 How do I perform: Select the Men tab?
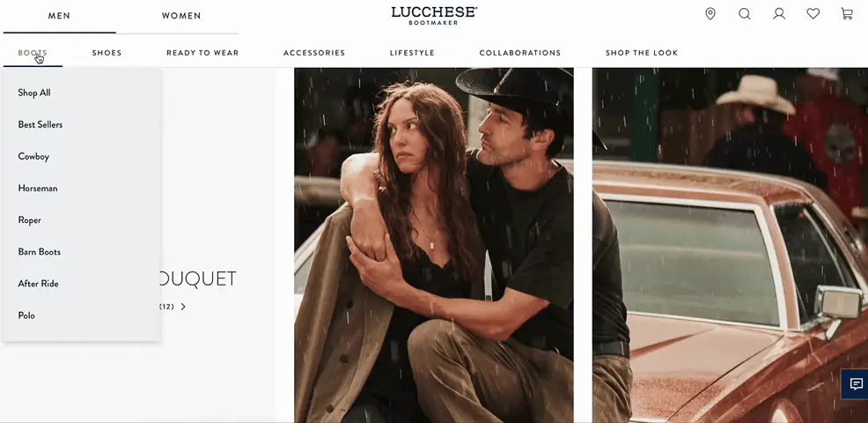pyautogui.click(x=59, y=16)
